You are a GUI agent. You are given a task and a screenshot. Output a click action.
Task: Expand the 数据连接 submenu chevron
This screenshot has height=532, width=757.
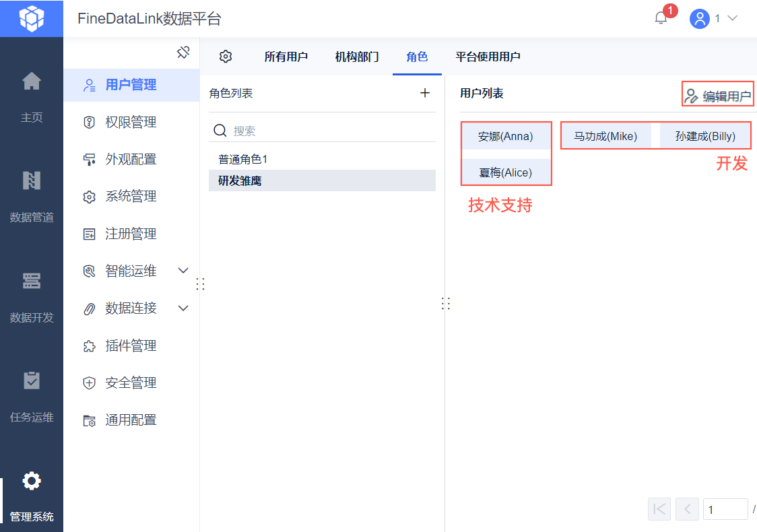point(183,308)
